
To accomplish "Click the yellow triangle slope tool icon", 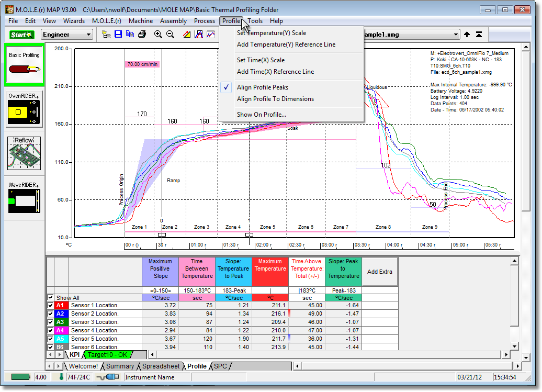I will click(x=187, y=34).
